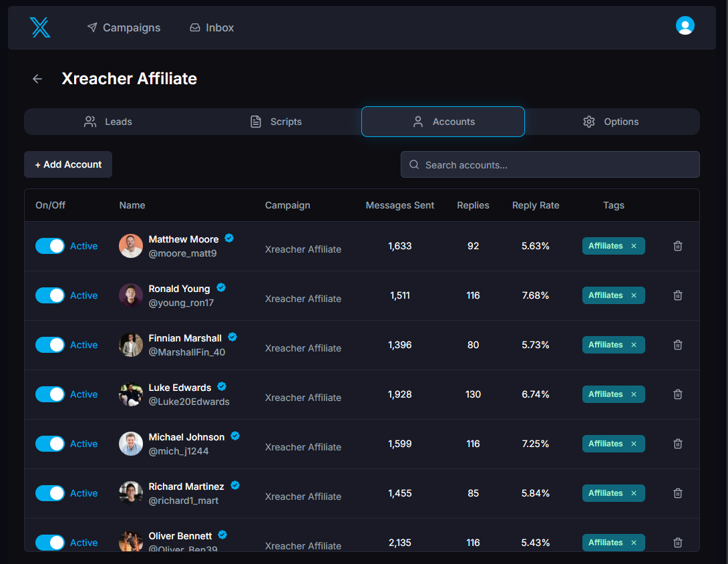The image size is (728, 564).
Task: Remove Affiliates tag from Luke Edwards
Action: tap(634, 394)
